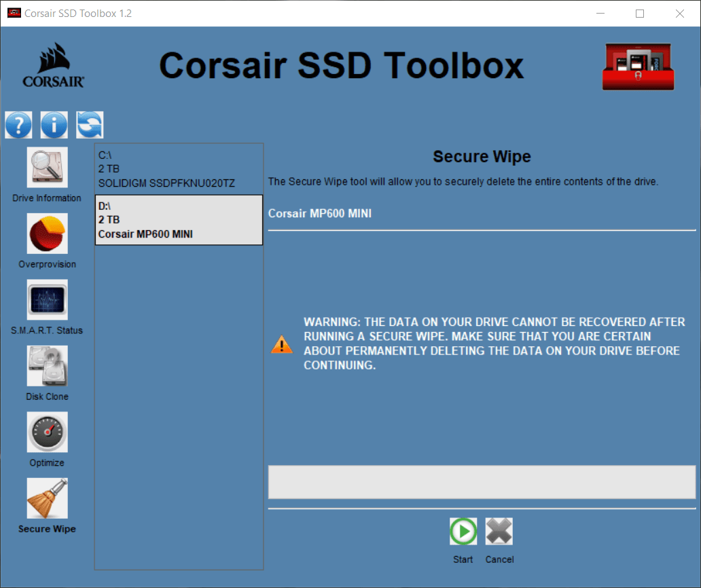This screenshot has width=701, height=588.
Task: Click the blue information icon
Action: click(x=54, y=125)
